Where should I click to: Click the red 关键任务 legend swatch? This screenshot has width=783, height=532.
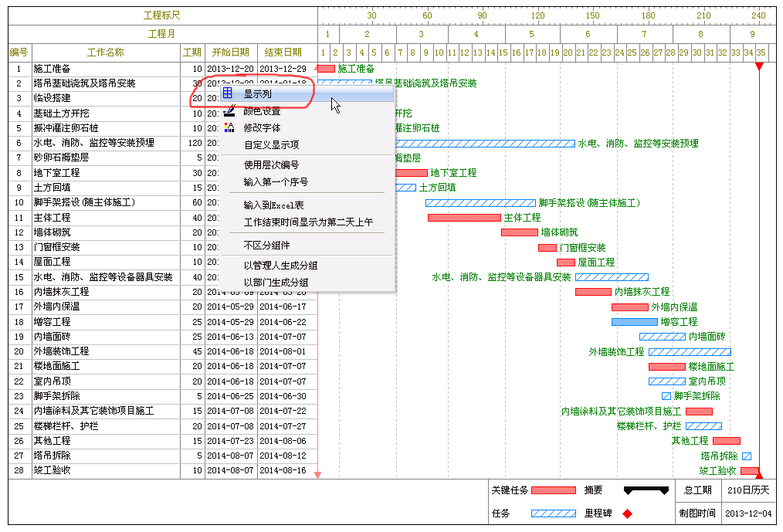pyautogui.click(x=554, y=490)
